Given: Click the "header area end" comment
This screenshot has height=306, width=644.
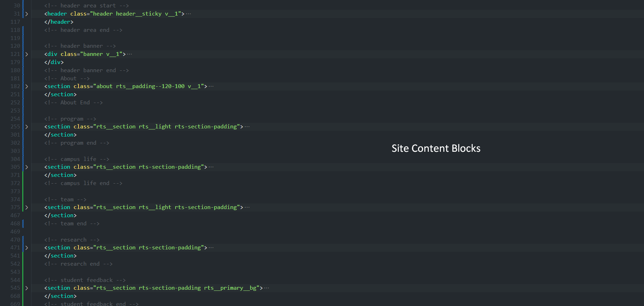Looking at the screenshot, I should point(83,30).
